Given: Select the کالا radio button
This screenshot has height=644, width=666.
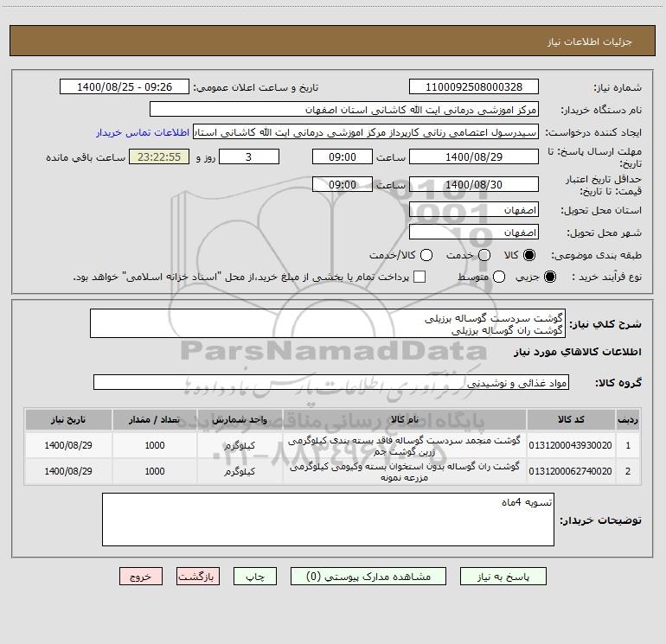Looking at the screenshot, I should coord(529,255).
